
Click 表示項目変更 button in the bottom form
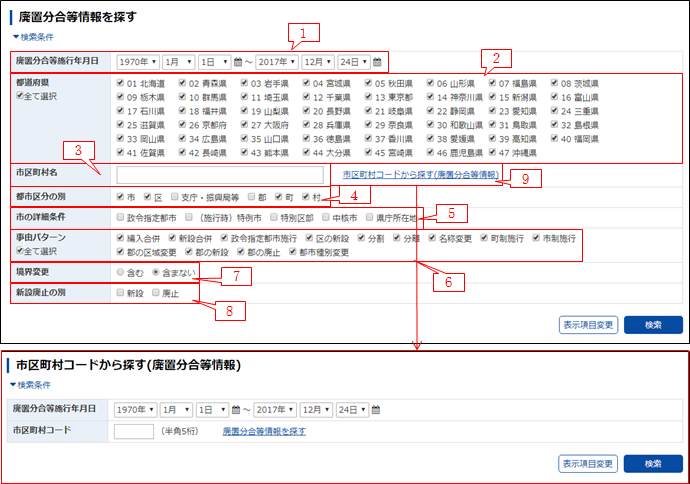(587, 463)
